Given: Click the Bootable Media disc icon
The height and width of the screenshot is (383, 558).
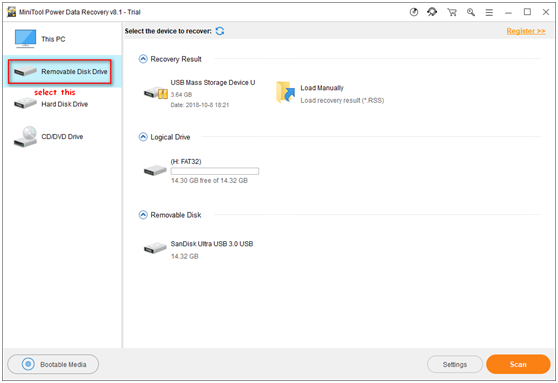Looking at the screenshot, I should click(28, 364).
